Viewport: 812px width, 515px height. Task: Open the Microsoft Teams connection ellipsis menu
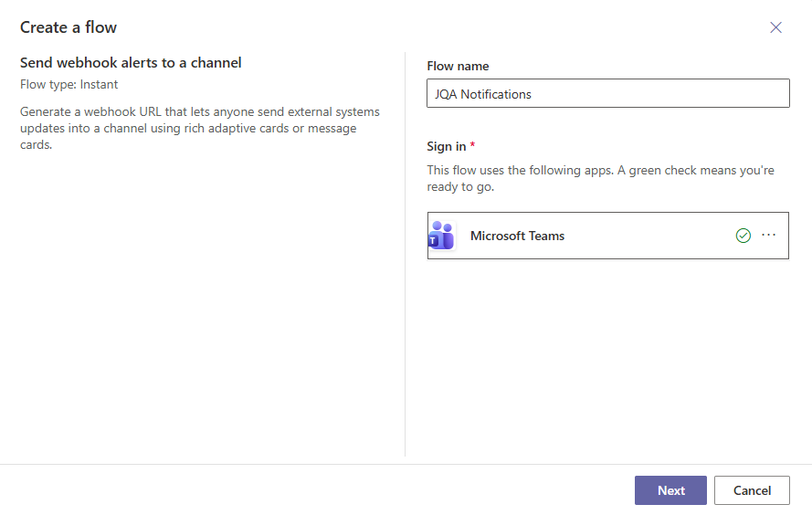coord(768,235)
